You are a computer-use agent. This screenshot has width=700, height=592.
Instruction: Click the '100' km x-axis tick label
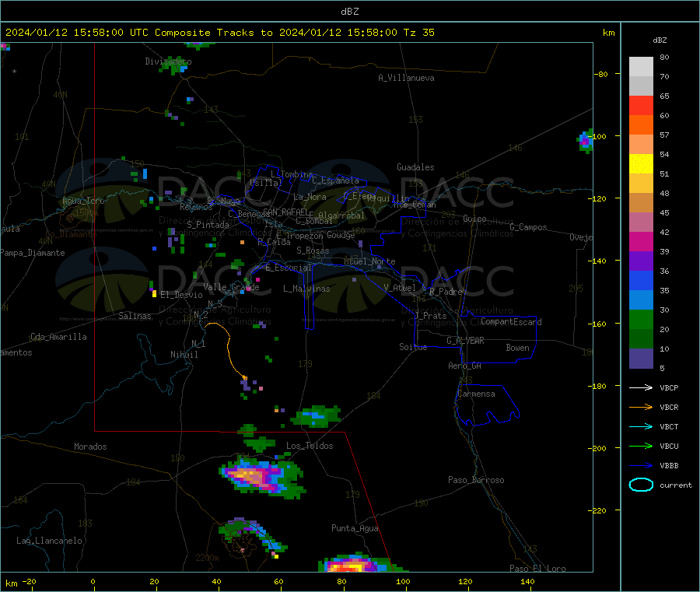coord(403,581)
